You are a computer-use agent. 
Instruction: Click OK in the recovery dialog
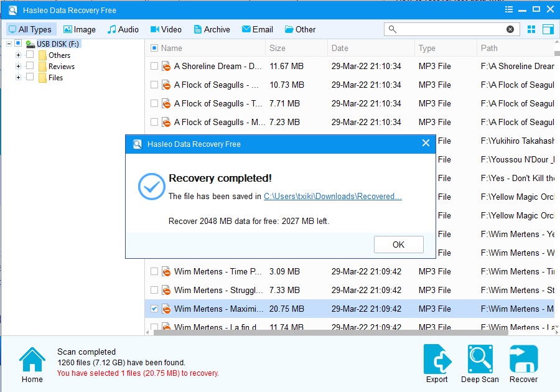399,245
